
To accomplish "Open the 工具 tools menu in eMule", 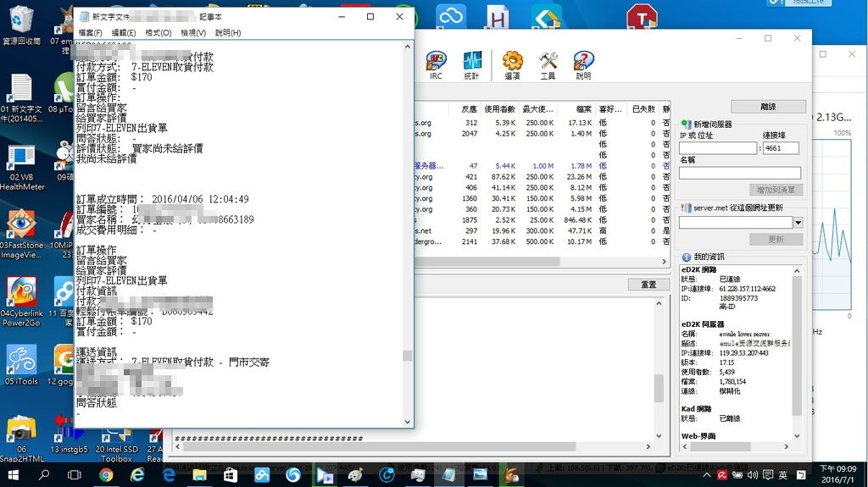I will coord(548,65).
